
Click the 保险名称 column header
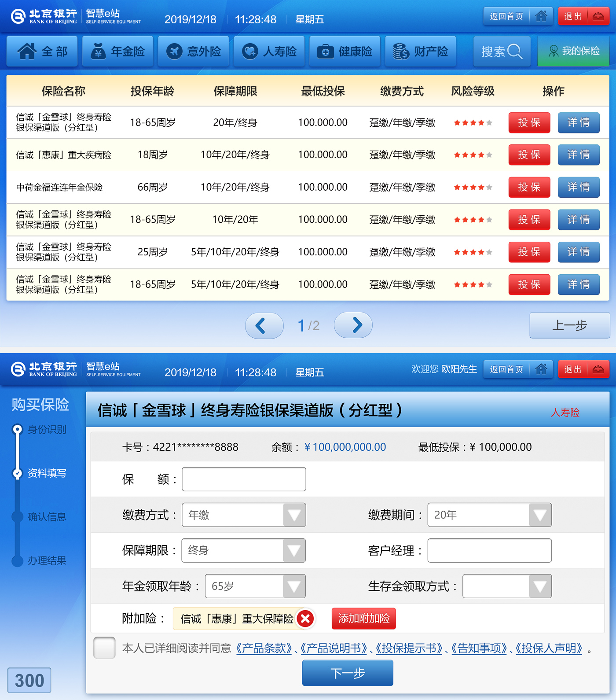pyautogui.click(x=63, y=91)
